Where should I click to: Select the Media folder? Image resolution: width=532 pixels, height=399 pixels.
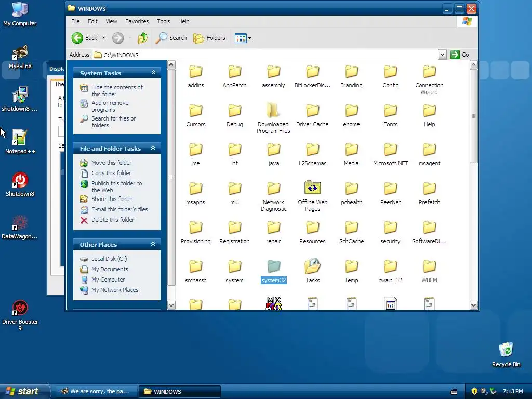click(x=352, y=155)
